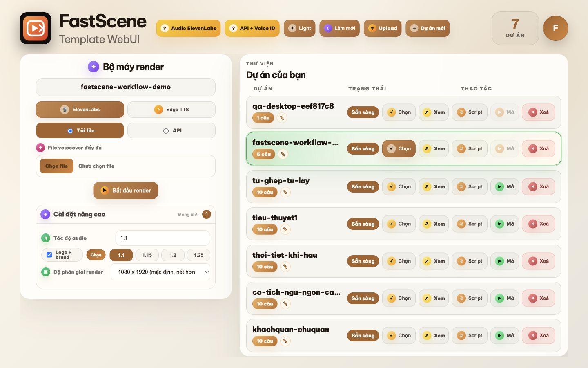588x368 pixels.
Task: Choose project tu-ghep-tu-lay with Chọn
Action: click(399, 187)
